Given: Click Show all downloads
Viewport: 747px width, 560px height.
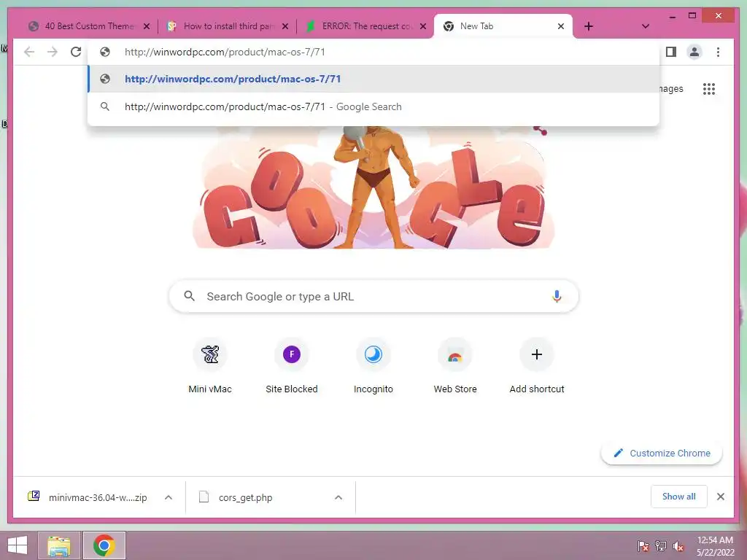Looking at the screenshot, I should point(678,497).
